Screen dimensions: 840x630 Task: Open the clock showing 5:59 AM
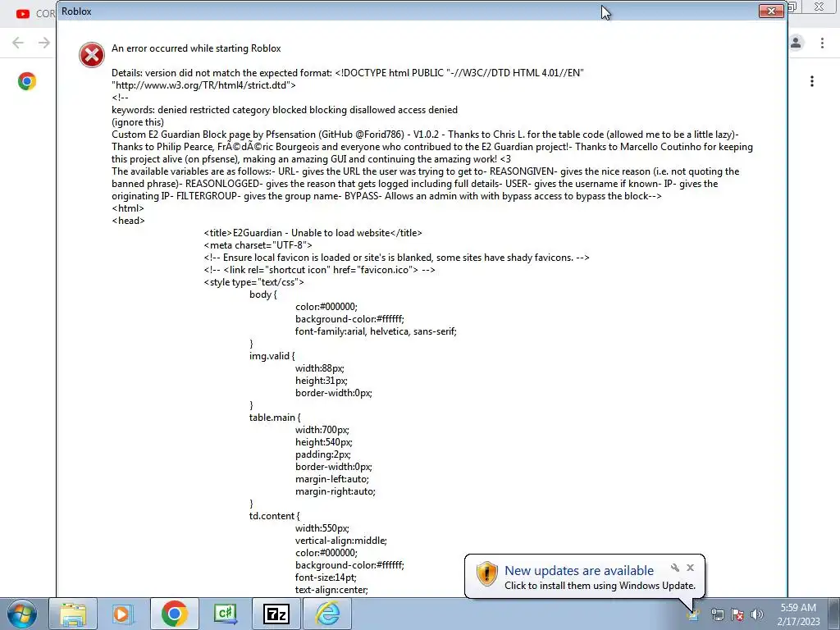tap(798, 614)
